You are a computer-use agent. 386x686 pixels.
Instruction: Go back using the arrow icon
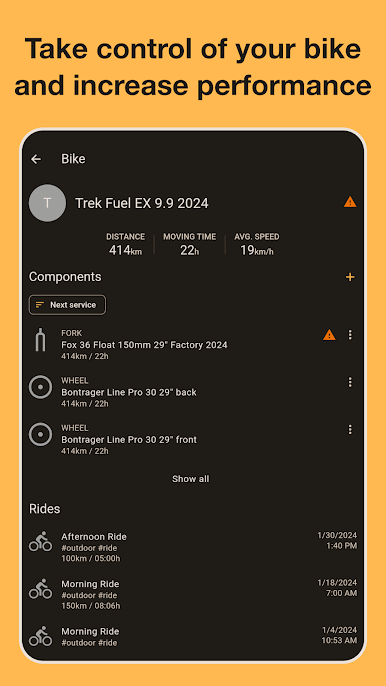36,159
